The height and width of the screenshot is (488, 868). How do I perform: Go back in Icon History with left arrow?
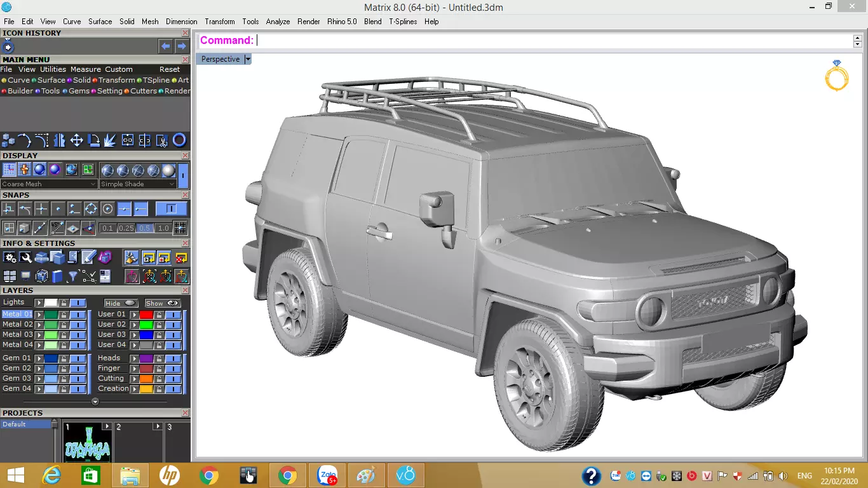[165, 46]
